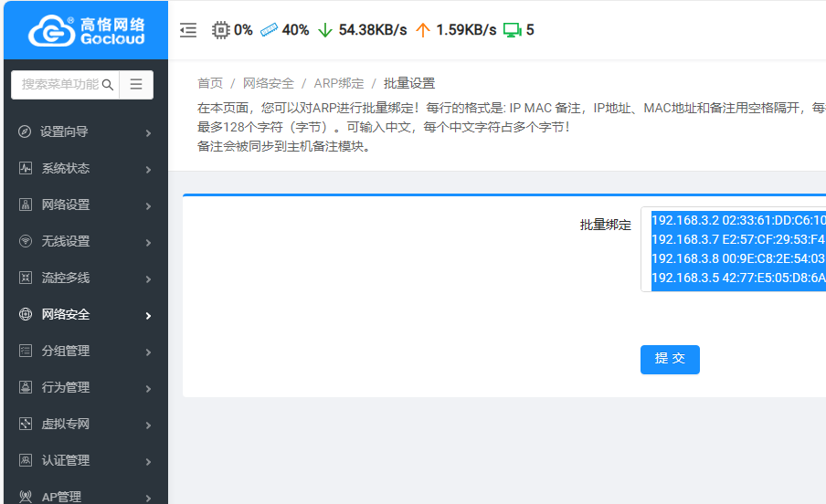Click the 系统状态 pulse icon
This screenshot has height=504, width=826.
pos(26,168)
